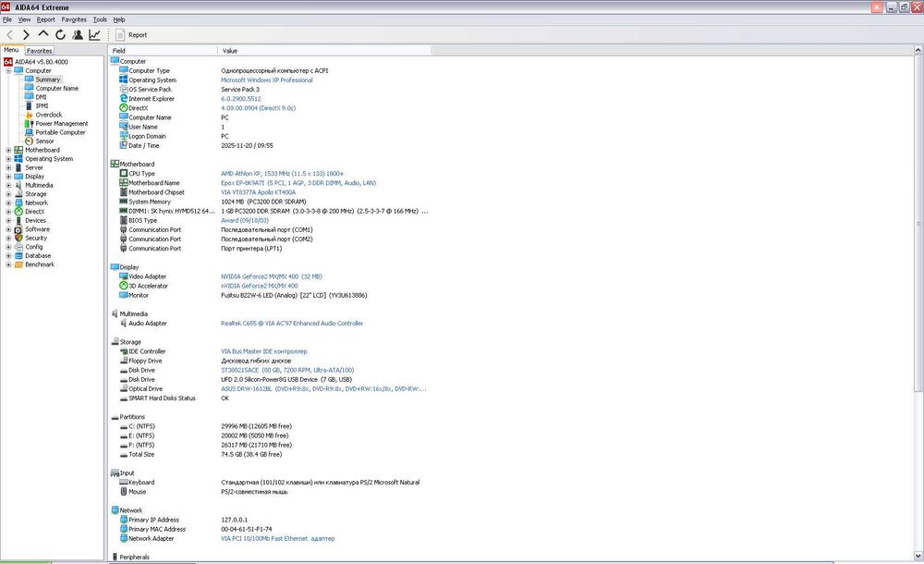The width and height of the screenshot is (924, 564).
Task: Click the Security shield tree icon
Action: coord(18,238)
